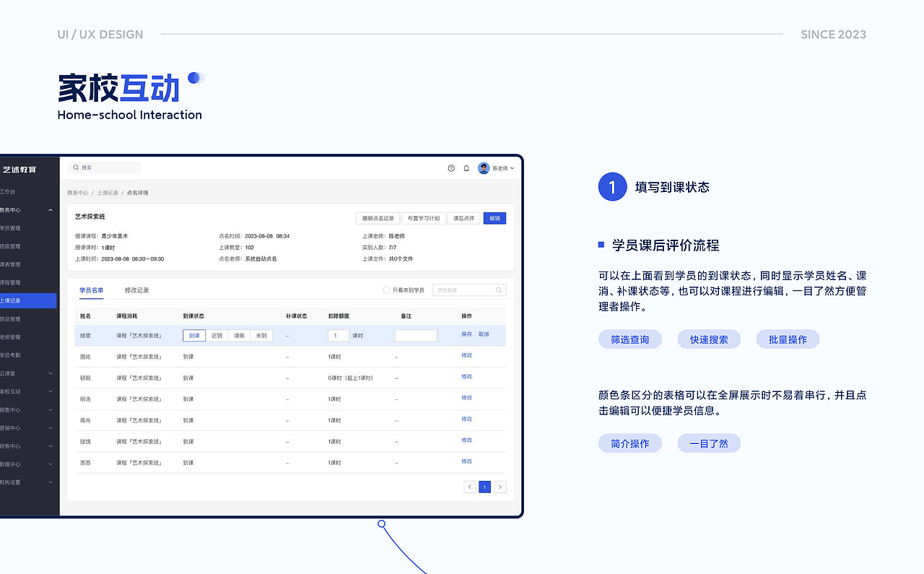Click 修改 for student 明浩

click(x=466, y=398)
